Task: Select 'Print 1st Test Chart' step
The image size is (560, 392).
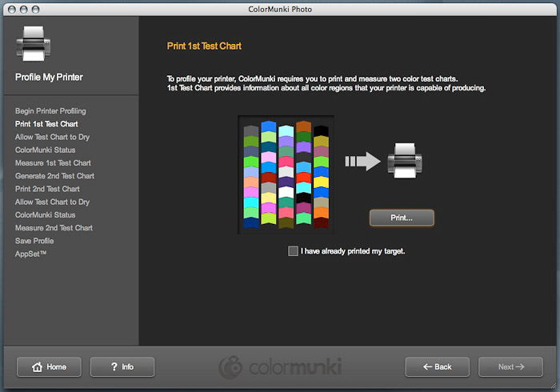Action: pyautogui.click(x=46, y=124)
